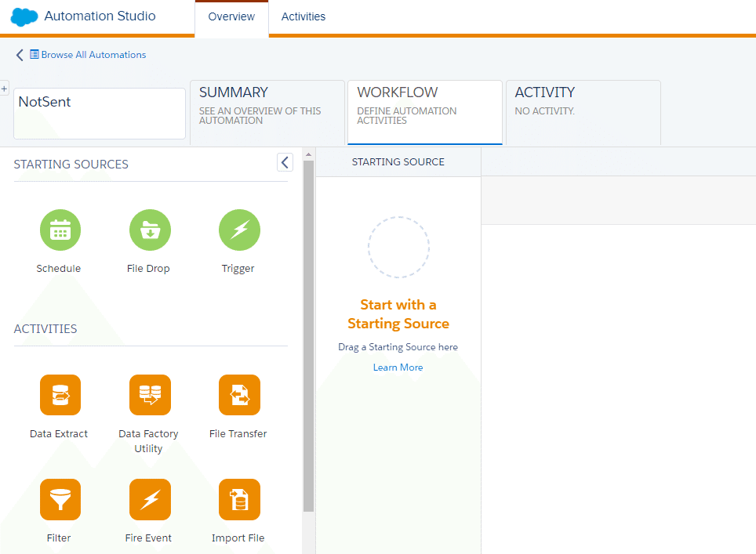Click the Automation Studio title
This screenshot has width=756, height=554.
pyautogui.click(x=100, y=16)
